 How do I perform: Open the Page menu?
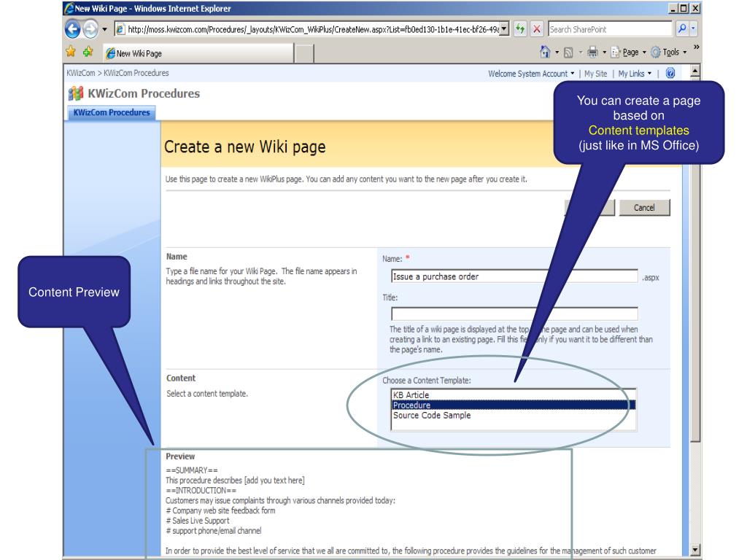click(x=628, y=52)
